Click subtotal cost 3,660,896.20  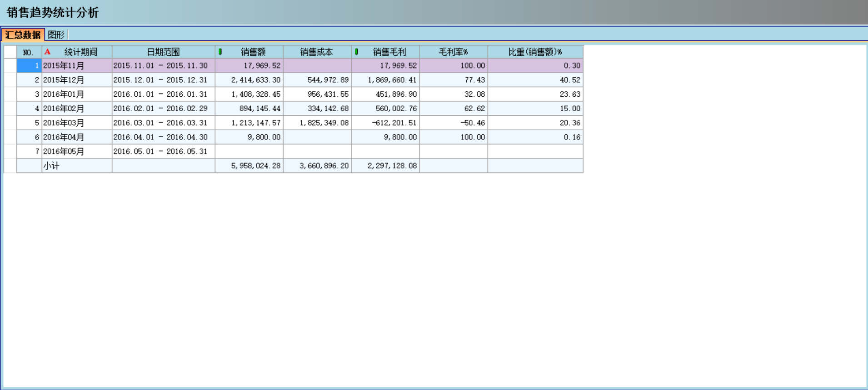click(317, 166)
